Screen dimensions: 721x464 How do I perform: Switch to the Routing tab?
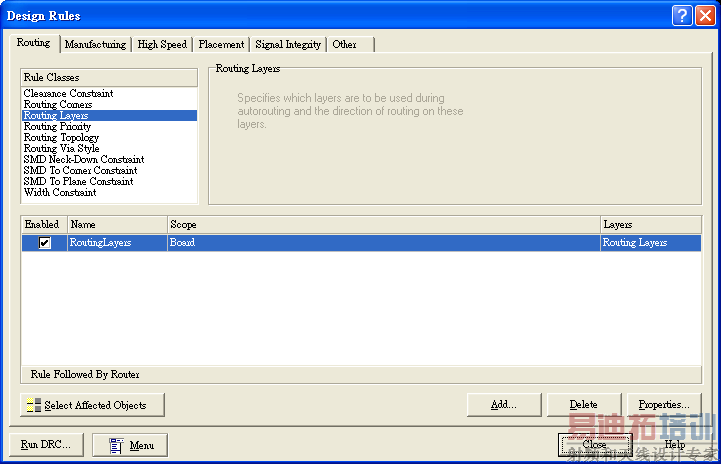(x=34, y=43)
